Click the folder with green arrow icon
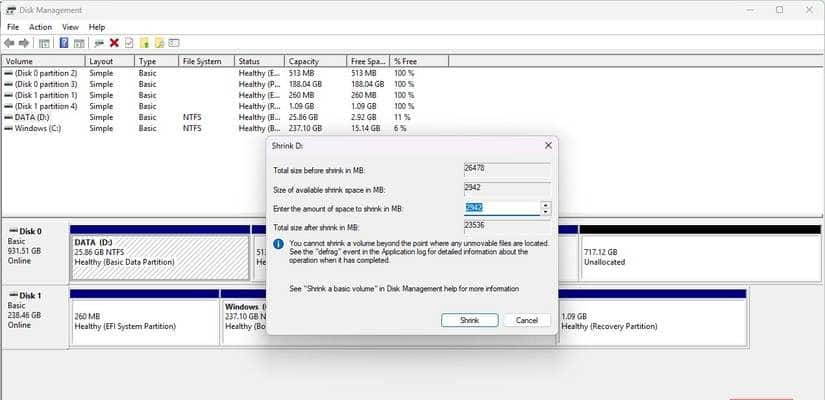 144,43
